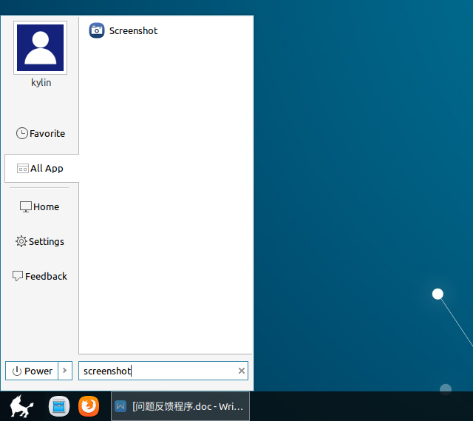474x421 pixels.
Task: Open the Screenshot app search result
Action: coord(123,31)
